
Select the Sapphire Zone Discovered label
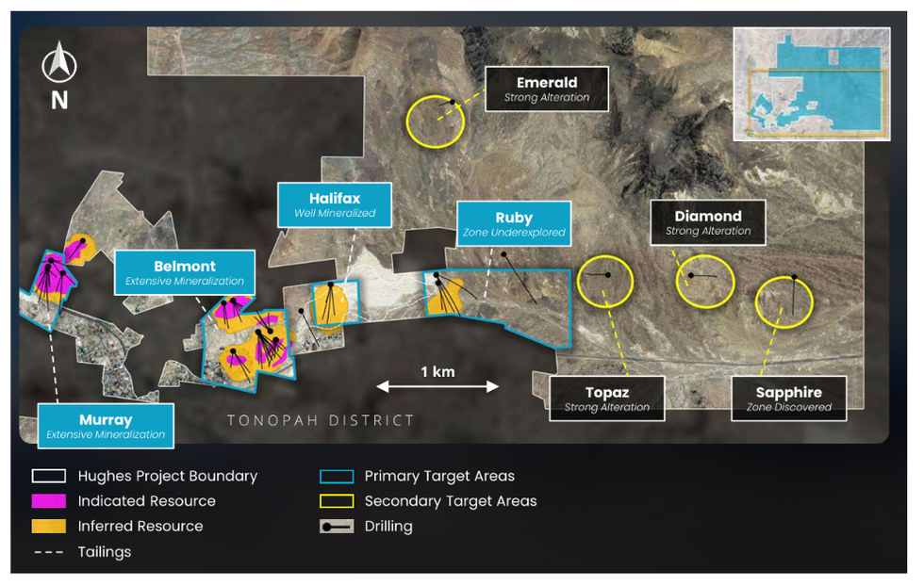coord(788,399)
